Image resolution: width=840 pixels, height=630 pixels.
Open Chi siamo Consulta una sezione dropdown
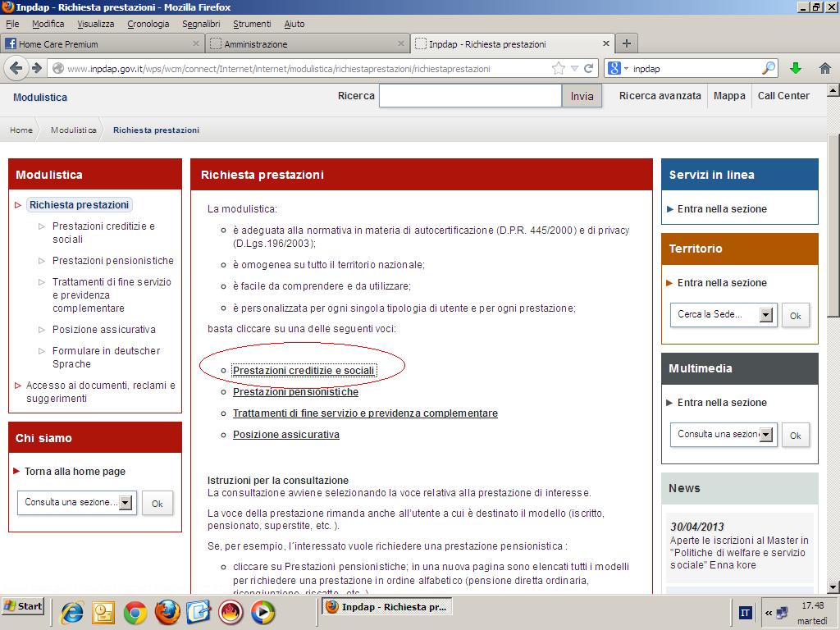point(126,503)
